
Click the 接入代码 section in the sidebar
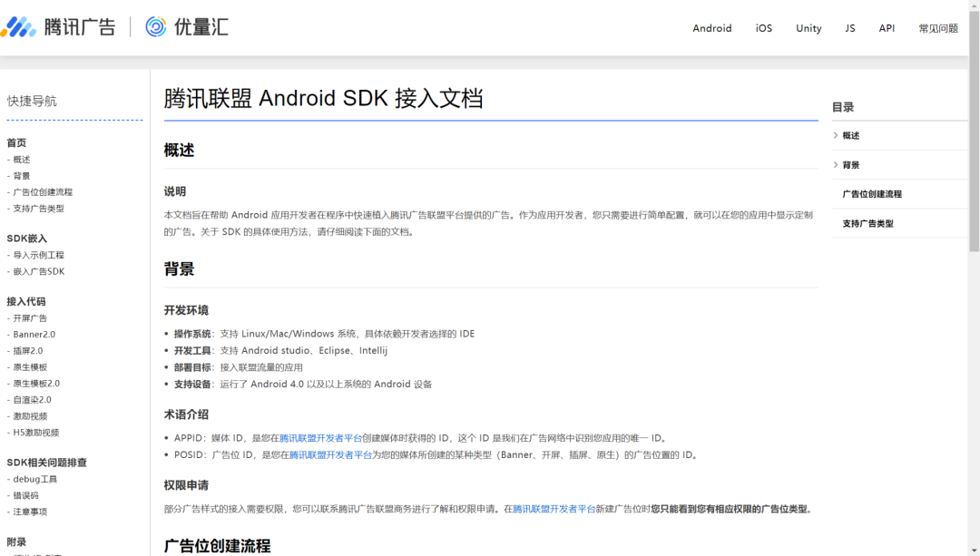point(26,302)
